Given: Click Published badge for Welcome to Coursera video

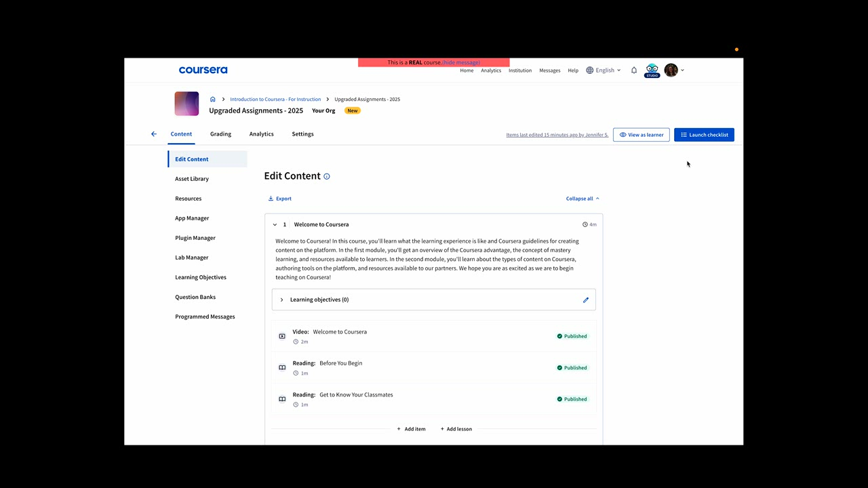Looking at the screenshot, I should [x=572, y=336].
